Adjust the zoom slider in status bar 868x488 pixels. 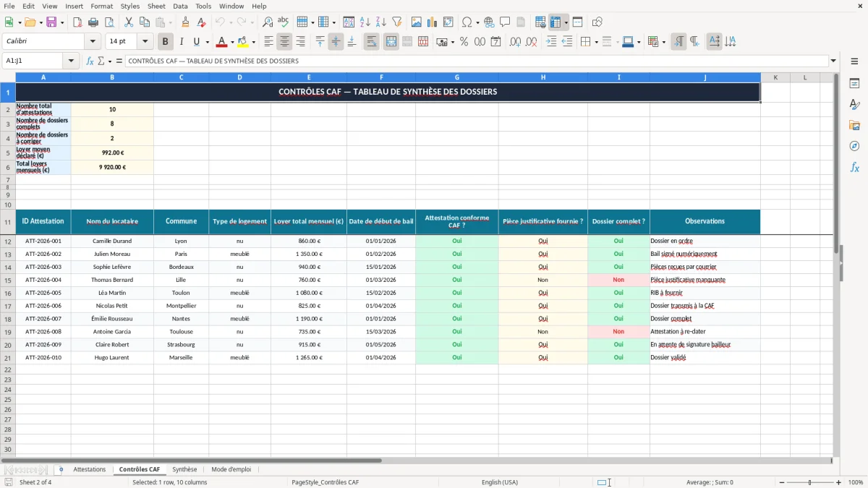tap(809, 482)
